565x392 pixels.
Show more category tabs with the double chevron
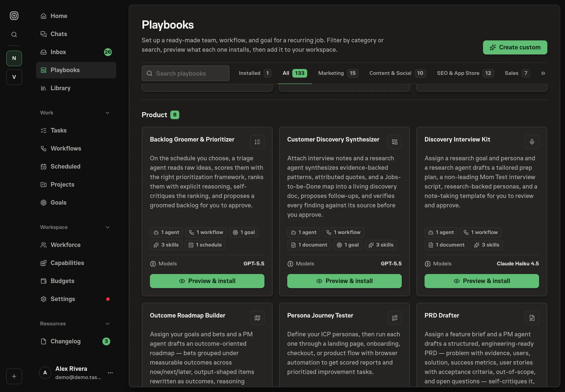point(543,73)
